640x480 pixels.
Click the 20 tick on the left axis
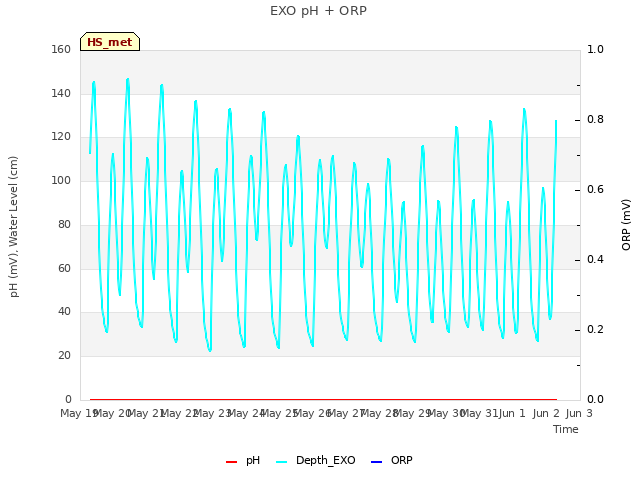64,356
